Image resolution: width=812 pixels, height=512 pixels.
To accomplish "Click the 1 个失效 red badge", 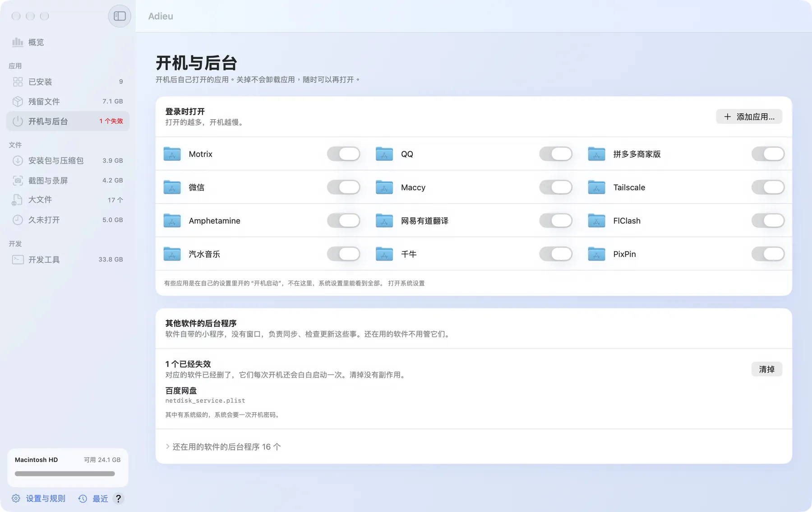I will [111, 121].
